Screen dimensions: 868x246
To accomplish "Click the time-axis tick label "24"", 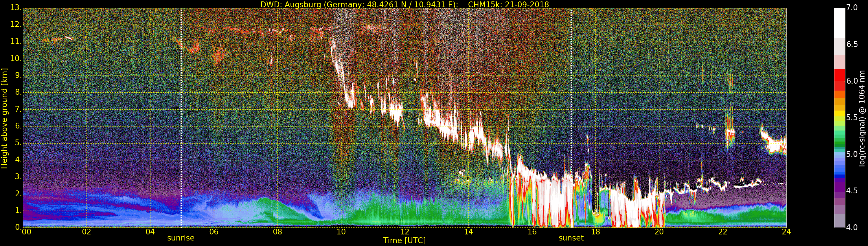I will (786, 232).
